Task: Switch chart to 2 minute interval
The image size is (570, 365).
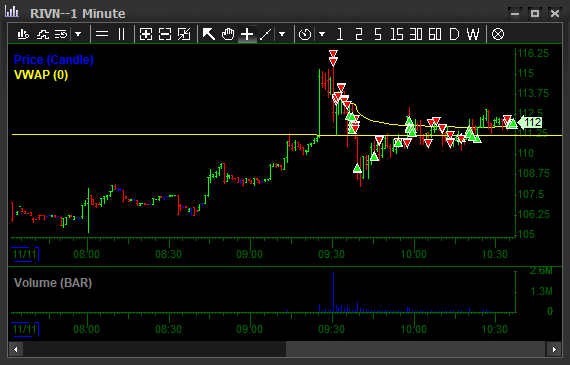Action: 359,35
